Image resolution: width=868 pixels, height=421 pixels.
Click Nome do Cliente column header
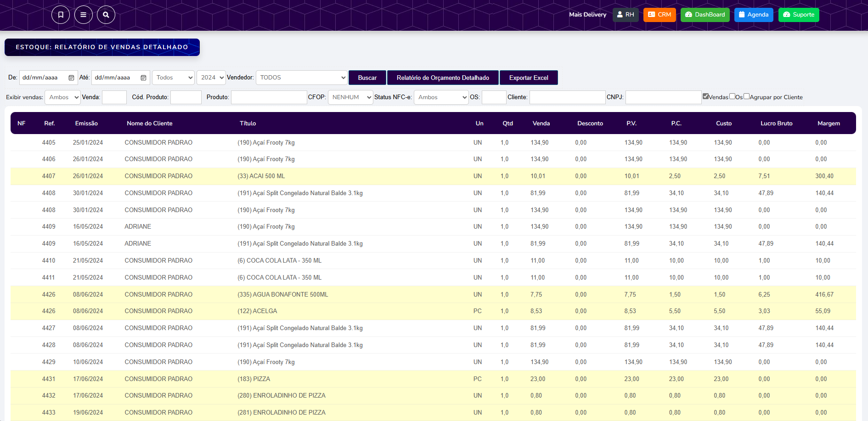(150, 123)
